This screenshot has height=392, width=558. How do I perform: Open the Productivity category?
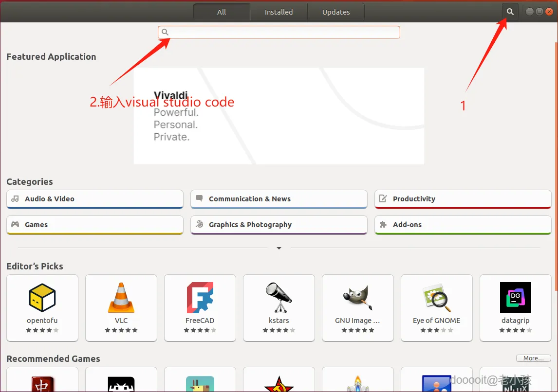point(463,199)
